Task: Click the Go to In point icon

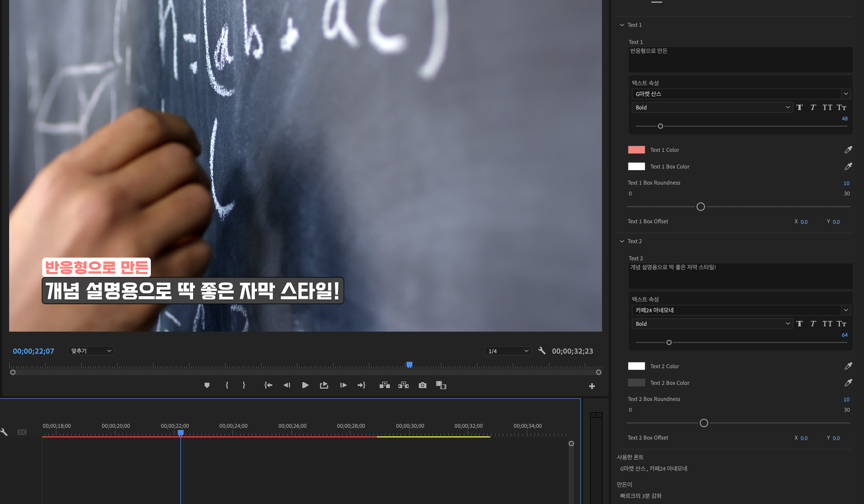Action: coord(268,385)
